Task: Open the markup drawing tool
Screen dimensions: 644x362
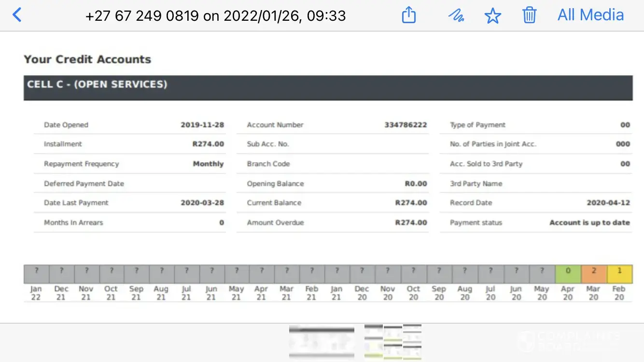Action: coord(456,15)
